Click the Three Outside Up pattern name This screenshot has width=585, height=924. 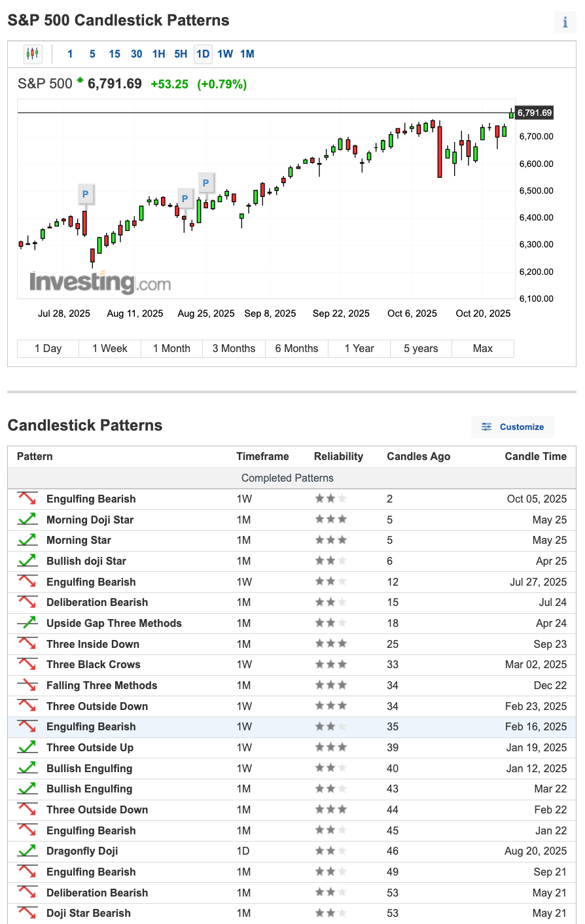pos(90,747)
